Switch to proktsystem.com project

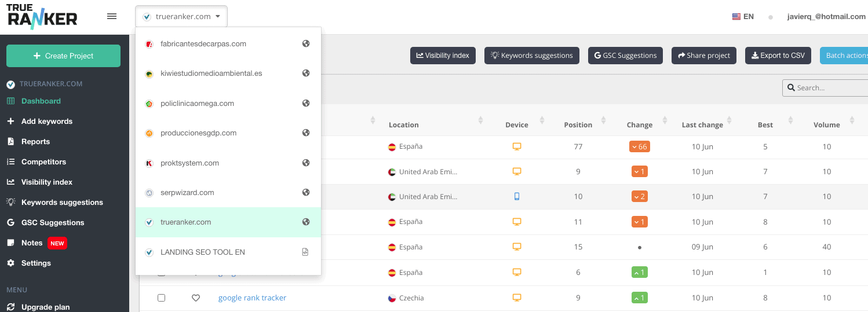[x=228, y=163]
